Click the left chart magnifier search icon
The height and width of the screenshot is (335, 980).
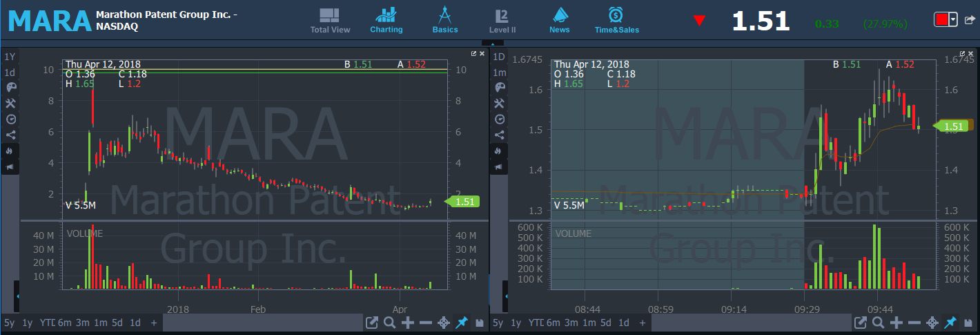[389, 323]
